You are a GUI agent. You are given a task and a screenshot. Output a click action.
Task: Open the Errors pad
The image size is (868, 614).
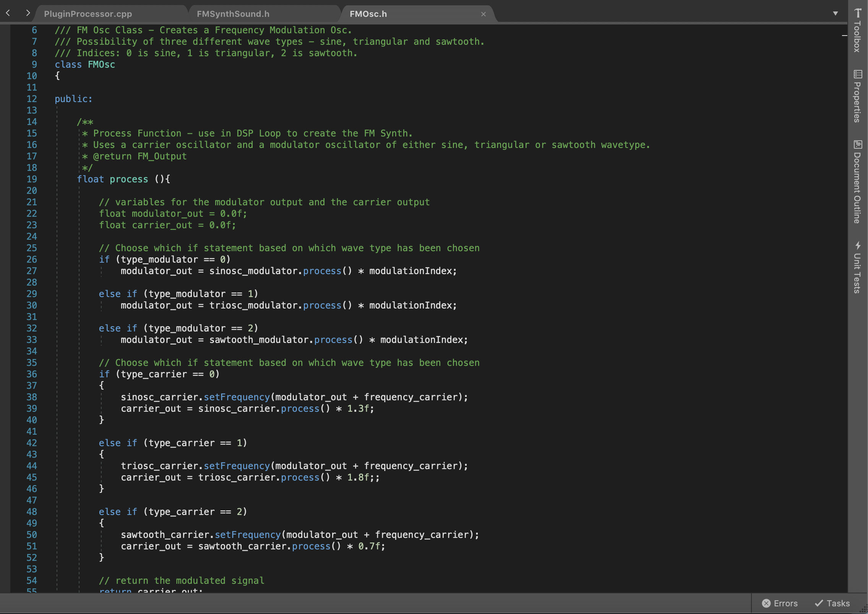pyautogui.click(x=780, y=603)
